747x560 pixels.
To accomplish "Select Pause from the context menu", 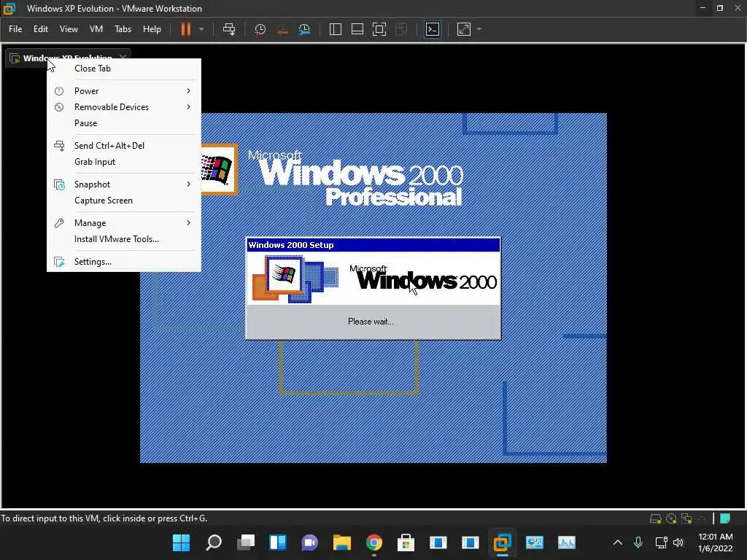I will pyautogui.click(x=124, y=123).
